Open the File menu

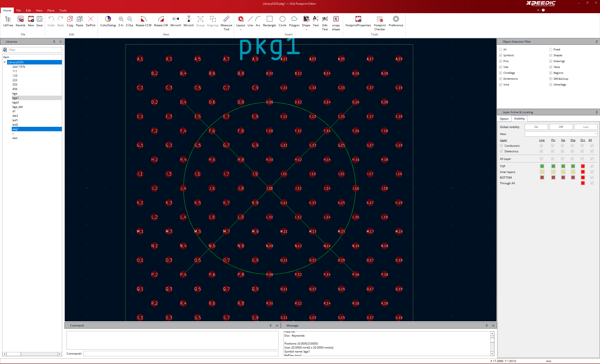coord(19,11)
